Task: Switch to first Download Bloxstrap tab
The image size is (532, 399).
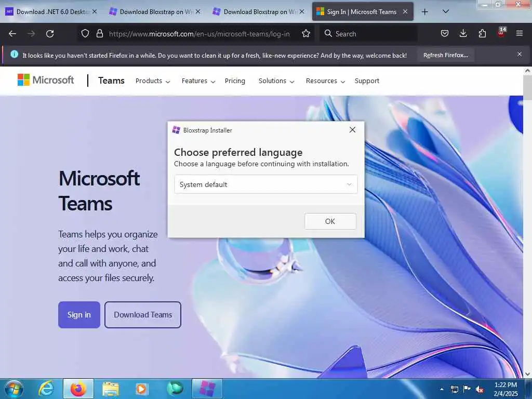Action: tap(155, 12)
